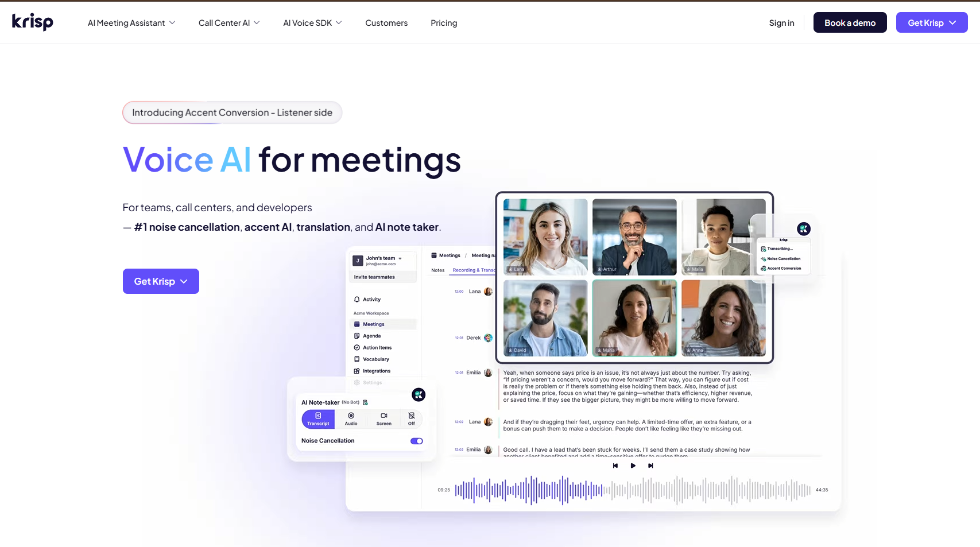Open the Call Center AI dropdown
The width and height of the screenshot is (980, 547).
click(229, 23)
